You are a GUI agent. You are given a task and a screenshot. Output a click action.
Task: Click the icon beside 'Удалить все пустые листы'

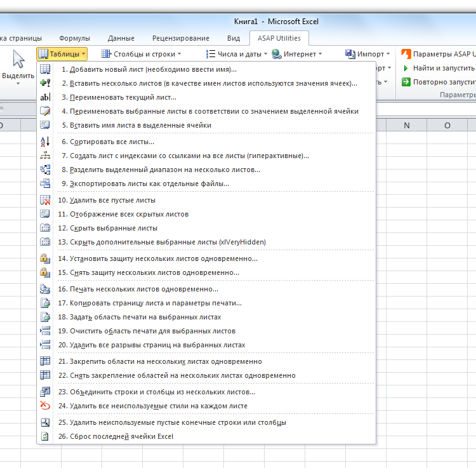(x=45, y=200)
